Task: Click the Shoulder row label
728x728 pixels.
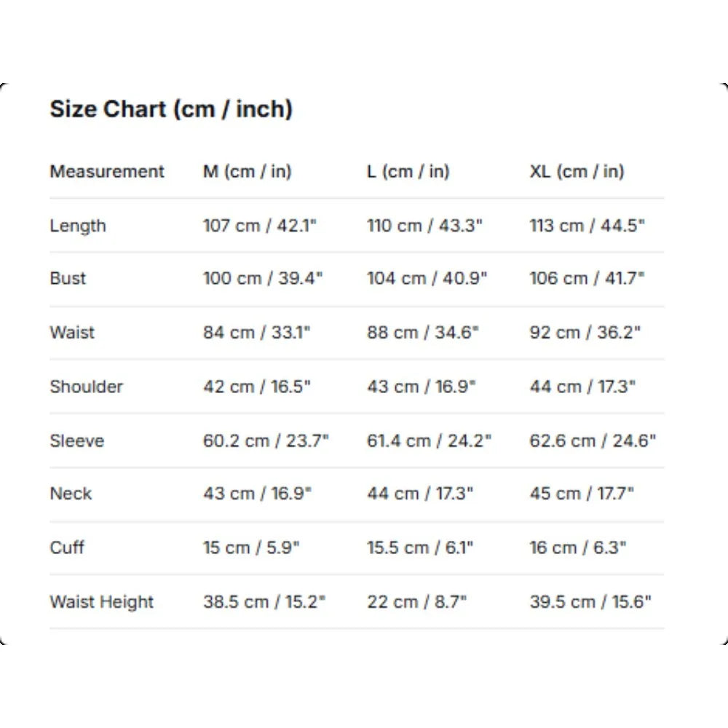Action: click(x=87, y=387)
